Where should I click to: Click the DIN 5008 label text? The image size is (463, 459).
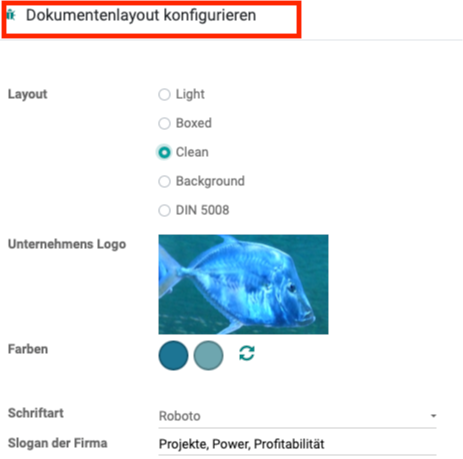tap(202, 210)
